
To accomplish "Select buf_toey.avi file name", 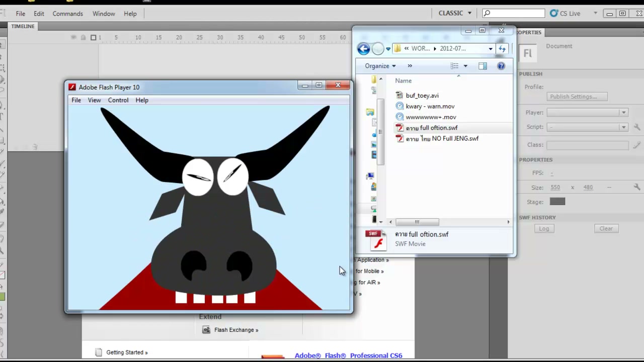I will coord(422,96).
